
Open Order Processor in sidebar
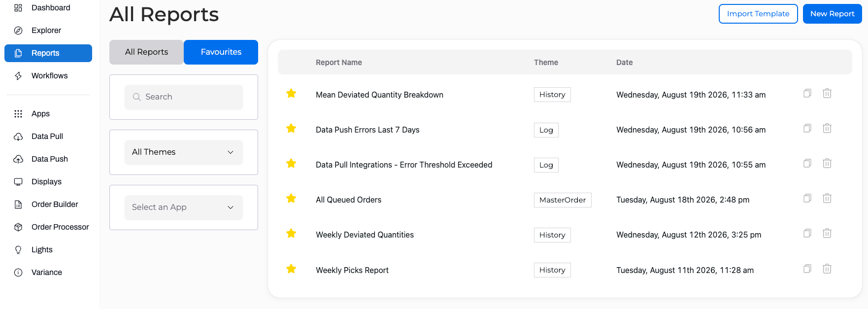(48, 227)
